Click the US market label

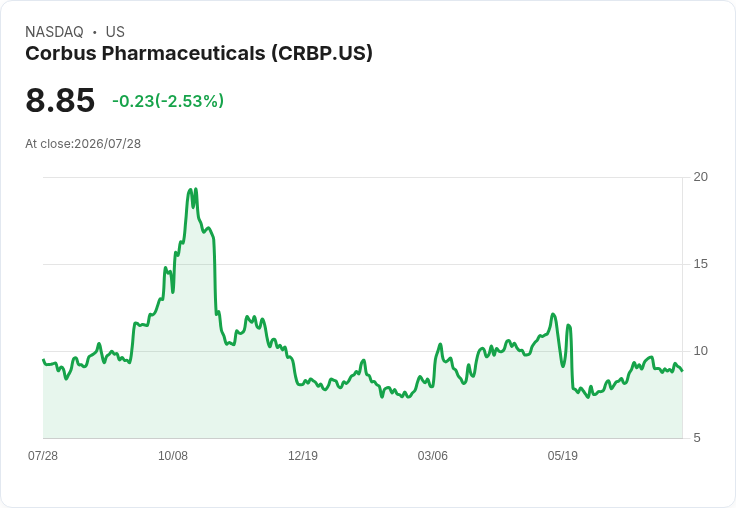pyautogui.click(x=115, y=32)
